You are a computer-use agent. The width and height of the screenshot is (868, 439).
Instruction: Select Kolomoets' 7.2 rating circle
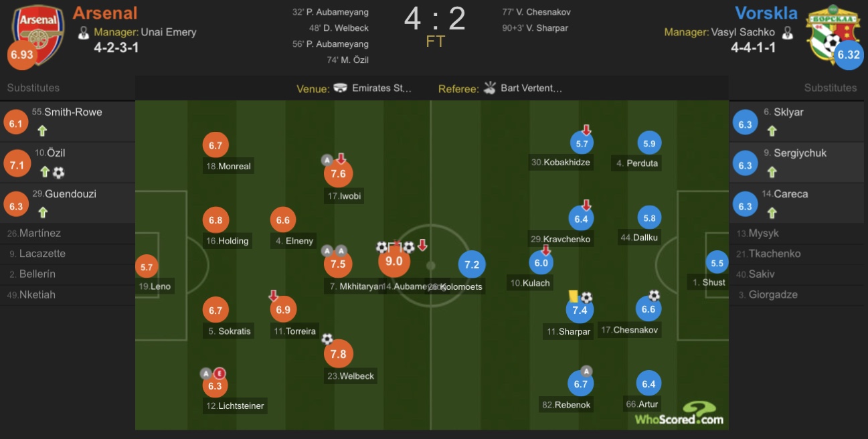pos(472,264)
